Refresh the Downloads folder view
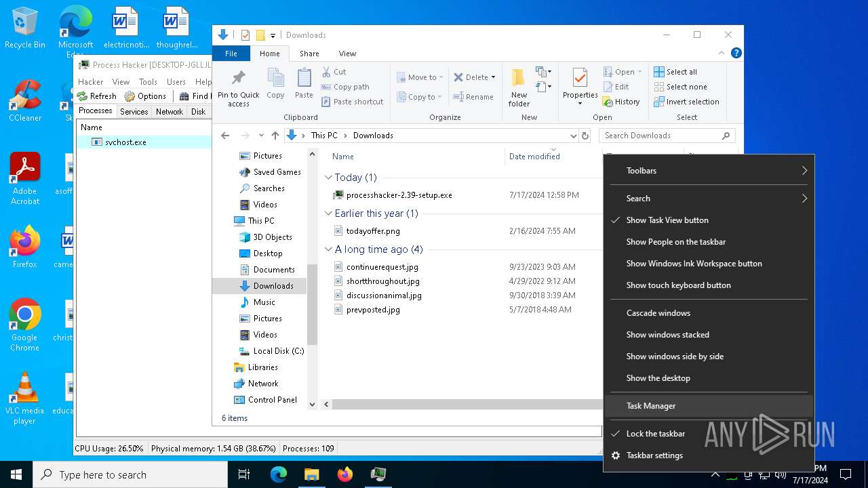 tap(586, 136)
